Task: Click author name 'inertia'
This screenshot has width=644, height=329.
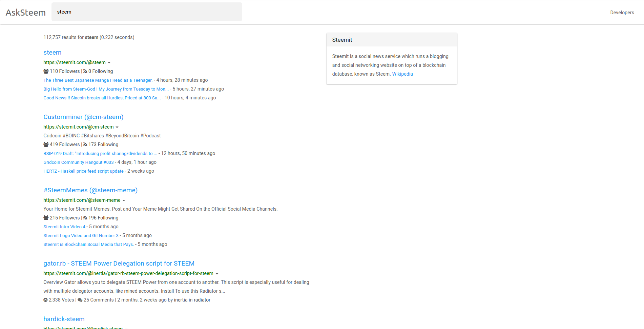Action: point(181,300)
